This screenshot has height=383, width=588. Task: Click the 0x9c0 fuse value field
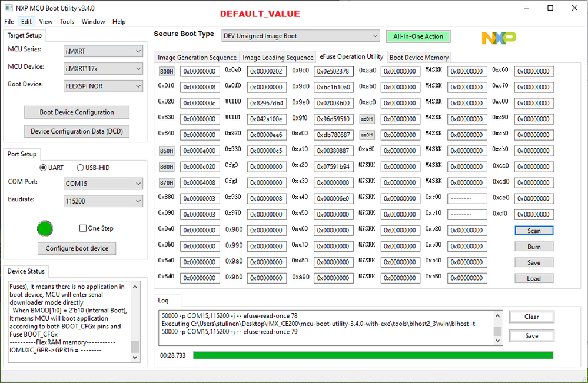coord(333,71)
